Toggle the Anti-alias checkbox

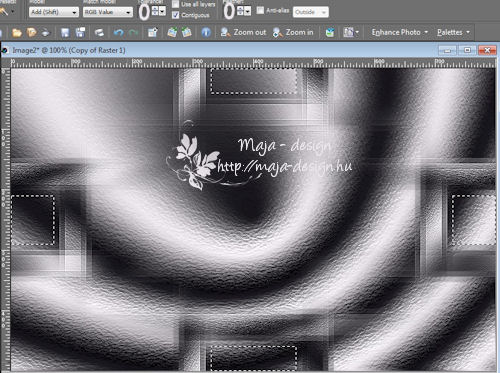click(x=260, y=10)
